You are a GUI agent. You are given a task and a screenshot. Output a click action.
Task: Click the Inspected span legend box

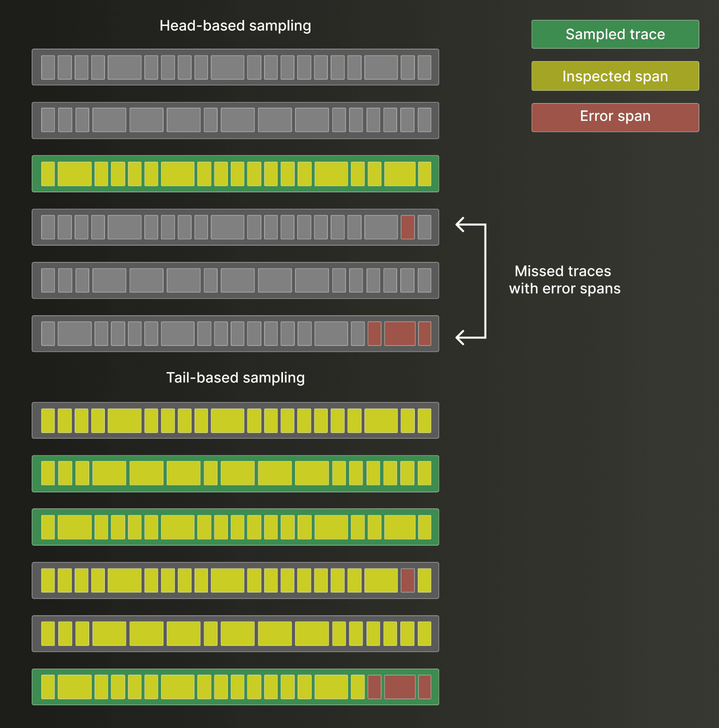(x=615, y=76)
